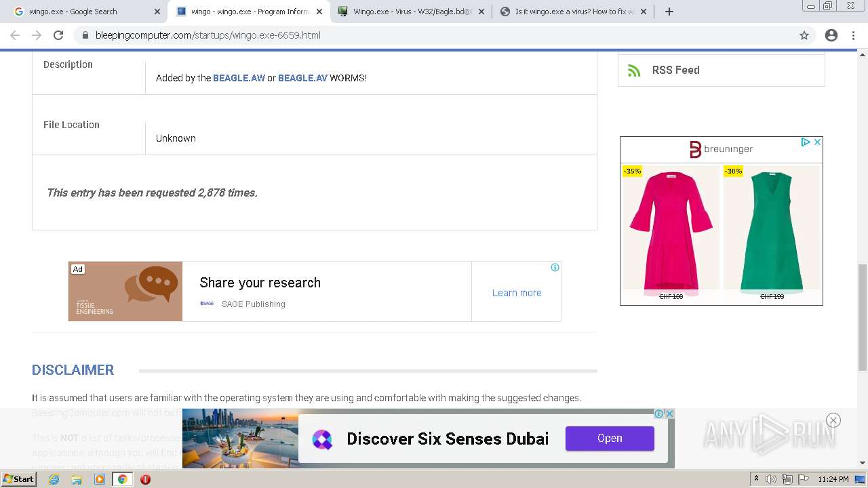Open the red Opera taskbar icon
The width and height of the screenshot is (868, 488).
tap(145, 479)
